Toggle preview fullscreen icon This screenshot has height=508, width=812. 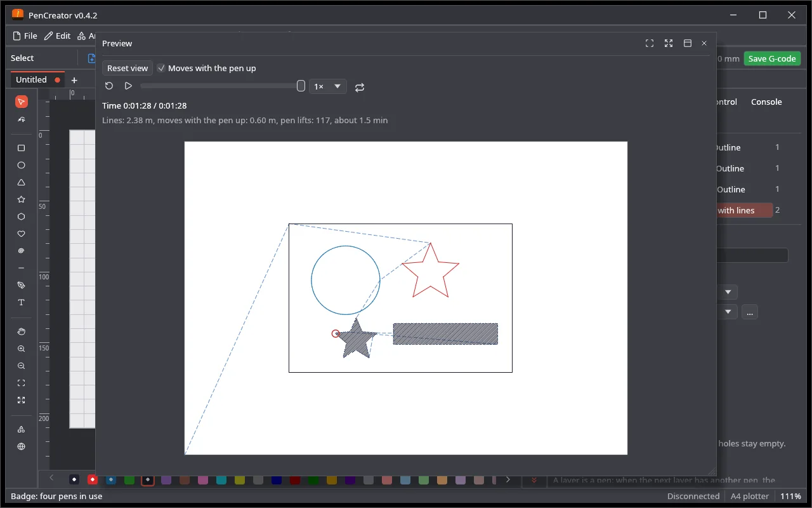pyautogui.click(x=650, y=43)
